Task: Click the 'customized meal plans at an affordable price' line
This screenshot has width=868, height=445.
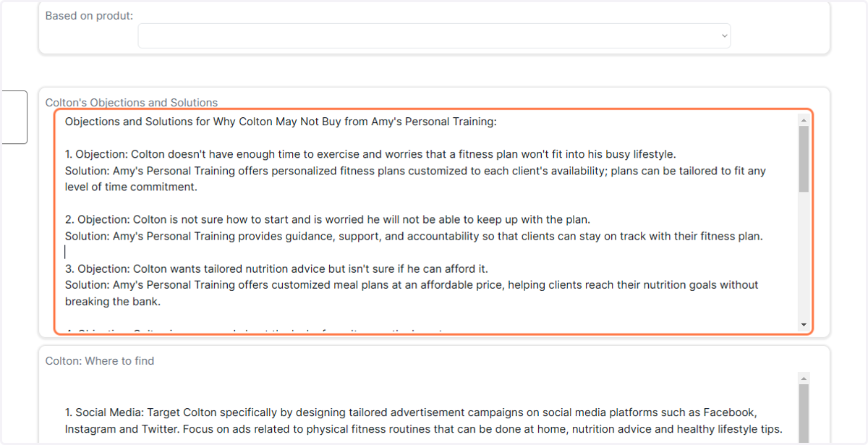Action: pyautogui.click(x=412, y=285)
